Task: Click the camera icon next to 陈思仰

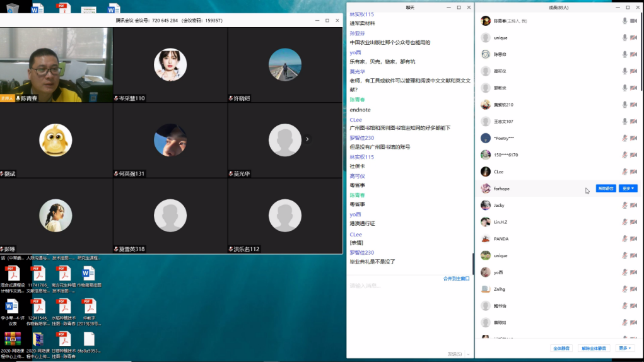Action: [x=634, y=54]
